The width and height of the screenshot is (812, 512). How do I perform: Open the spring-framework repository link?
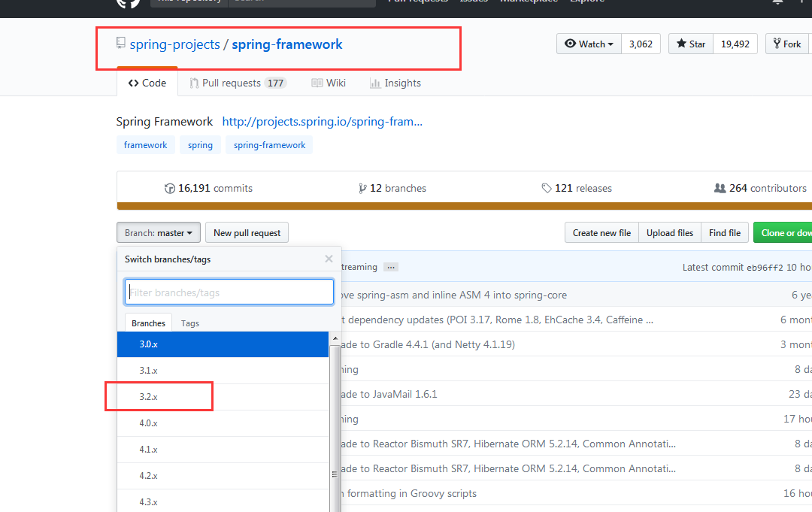pos(287,44)
